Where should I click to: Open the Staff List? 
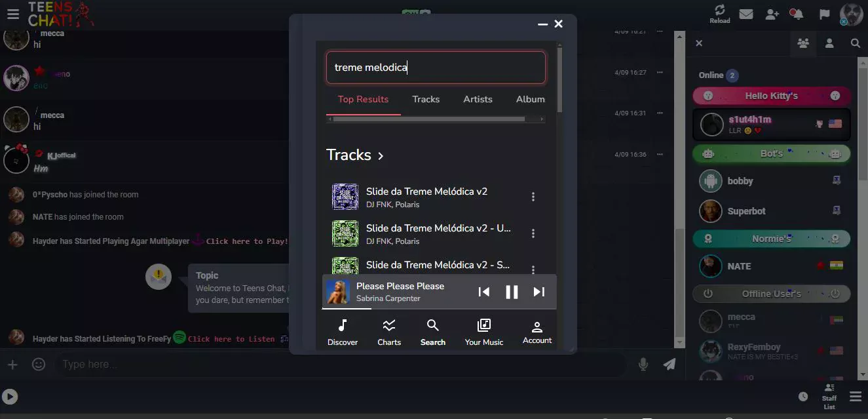tap(829, 397)
